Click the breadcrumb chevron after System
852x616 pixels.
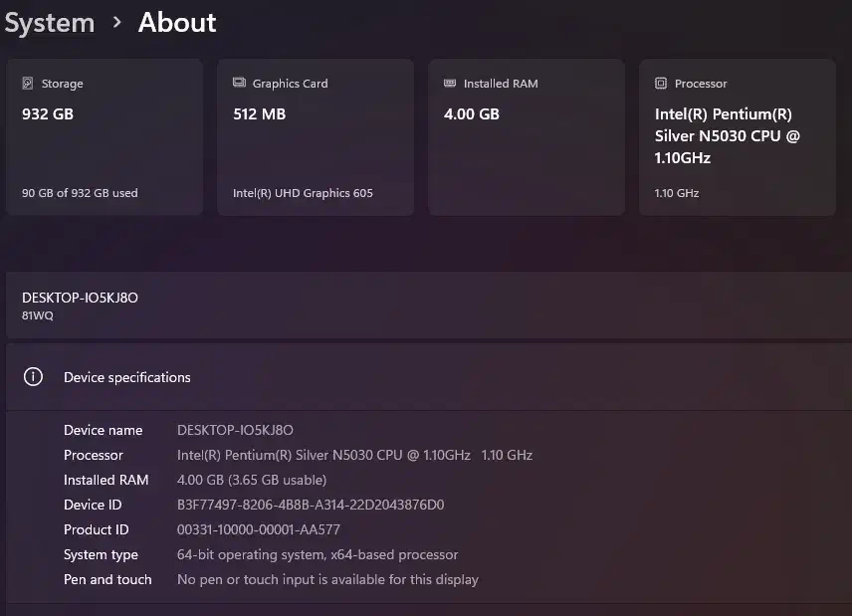116,23
